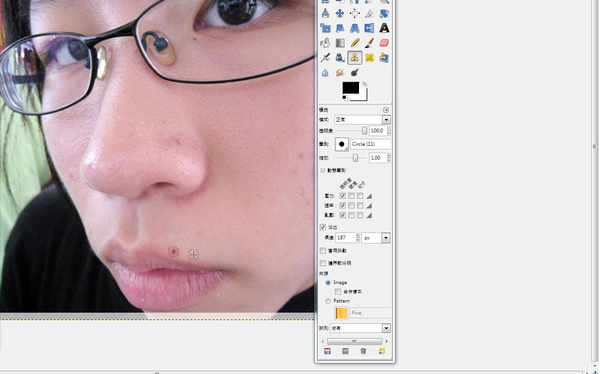Enable the apply jitter checkbox
Screen dimensions: 600x374
323,250
